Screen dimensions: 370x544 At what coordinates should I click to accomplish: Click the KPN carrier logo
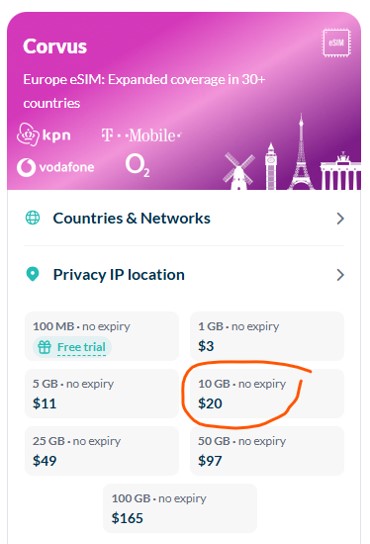44,135
